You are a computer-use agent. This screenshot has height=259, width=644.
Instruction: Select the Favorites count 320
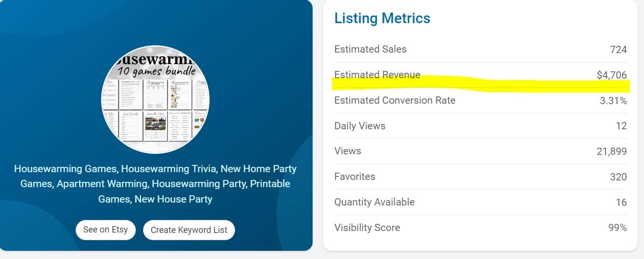coord(618,177)
